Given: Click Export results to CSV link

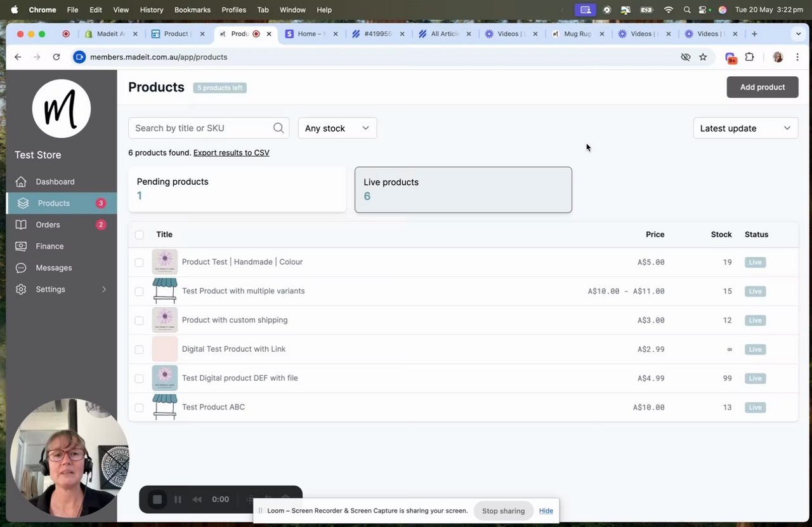Looking at the screenshot, I should click(232, 152).
